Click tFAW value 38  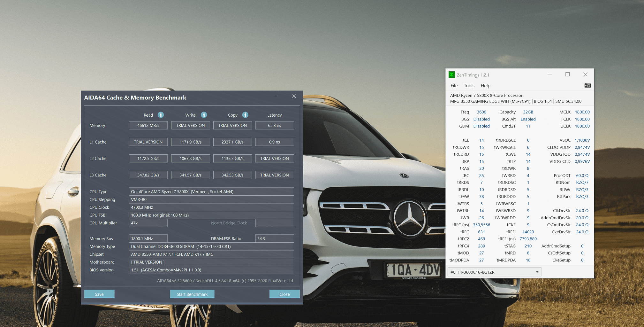(481, 197)
